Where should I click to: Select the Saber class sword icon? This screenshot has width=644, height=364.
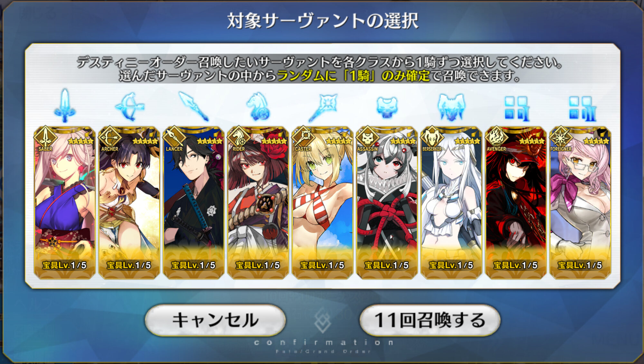[x=65, y=106]
